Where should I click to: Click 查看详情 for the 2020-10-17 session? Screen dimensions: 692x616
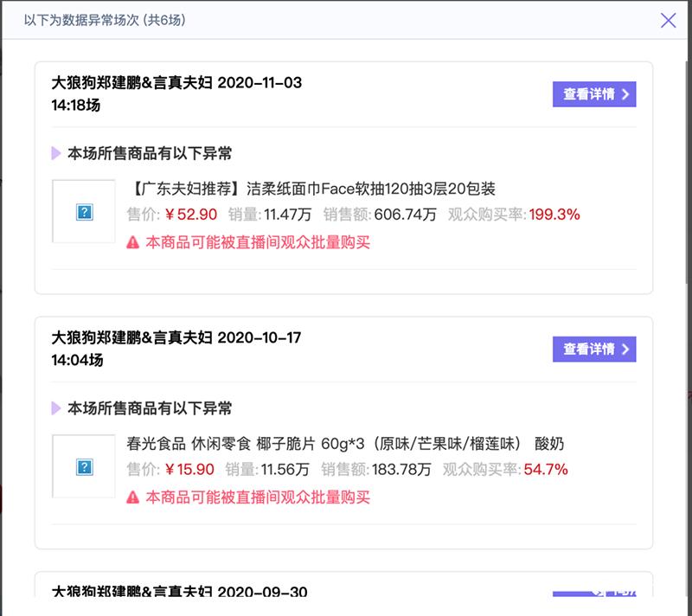[594, 349]
